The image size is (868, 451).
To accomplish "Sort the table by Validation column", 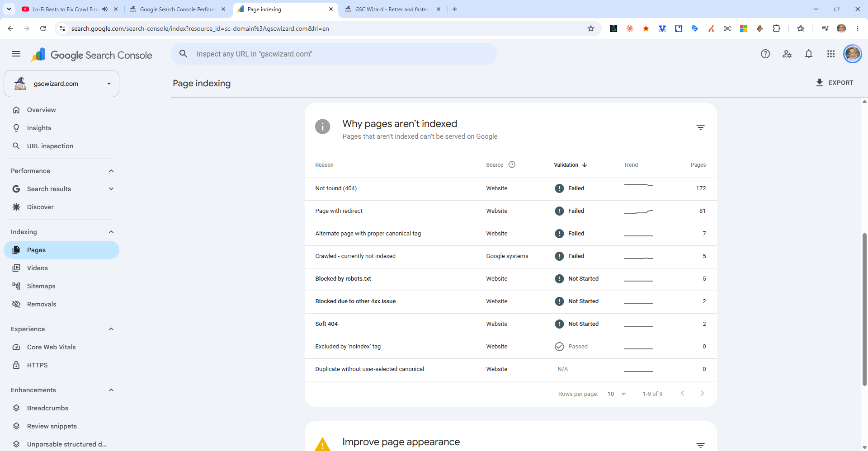I will pos(570,165).
